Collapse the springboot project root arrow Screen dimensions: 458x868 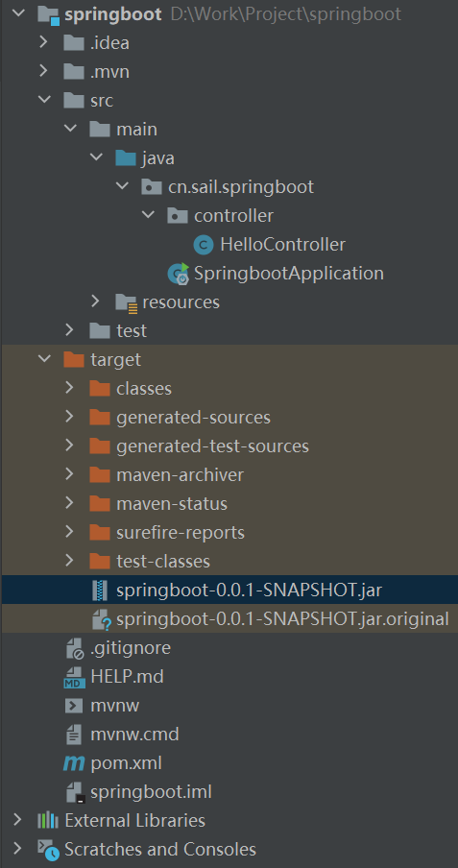click(17, 13)
